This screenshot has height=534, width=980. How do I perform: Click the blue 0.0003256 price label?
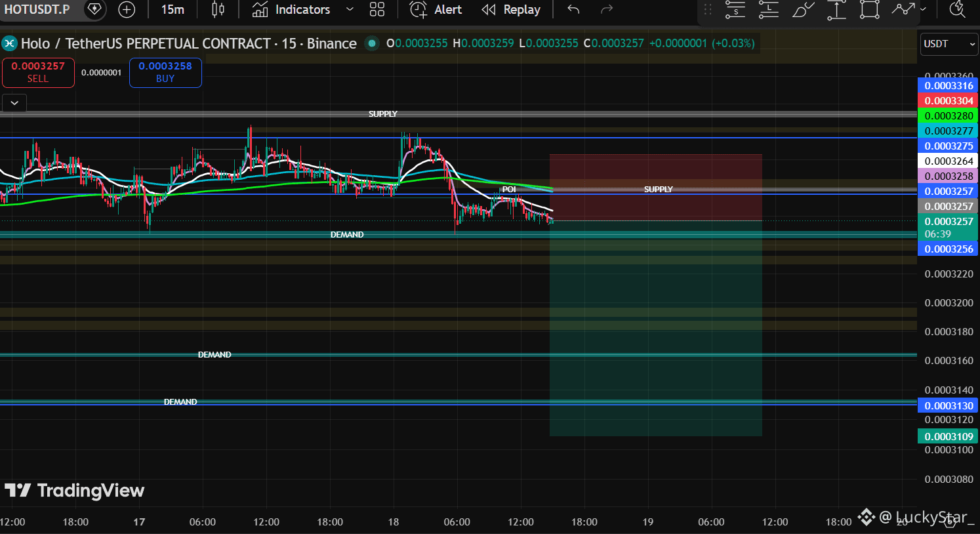pos(948,249)
